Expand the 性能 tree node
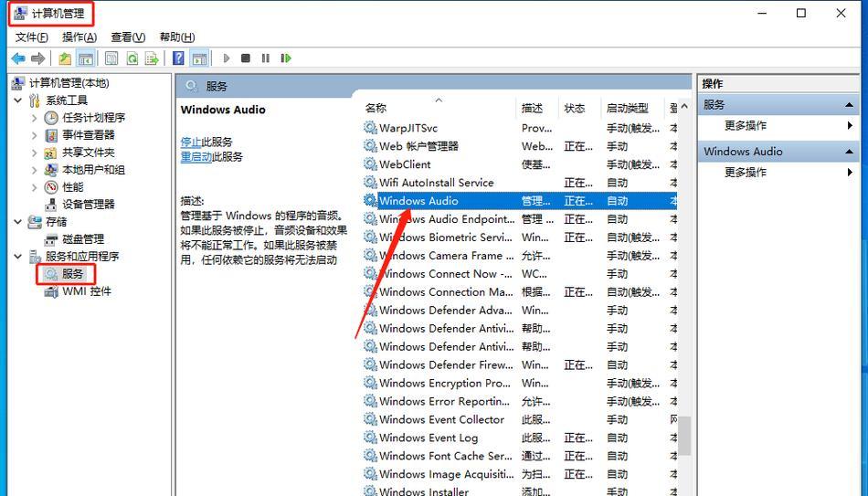 [x=35, y=187]
